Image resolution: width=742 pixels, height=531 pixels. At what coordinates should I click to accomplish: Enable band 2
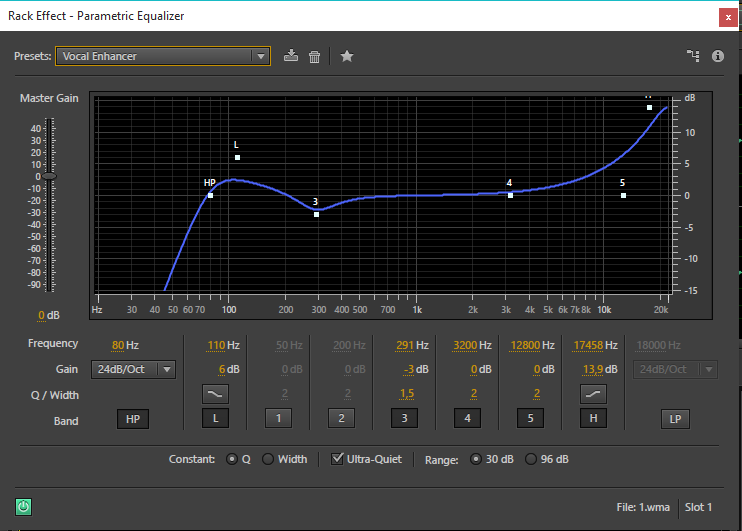pyautogui.click(x=341, y=418)
